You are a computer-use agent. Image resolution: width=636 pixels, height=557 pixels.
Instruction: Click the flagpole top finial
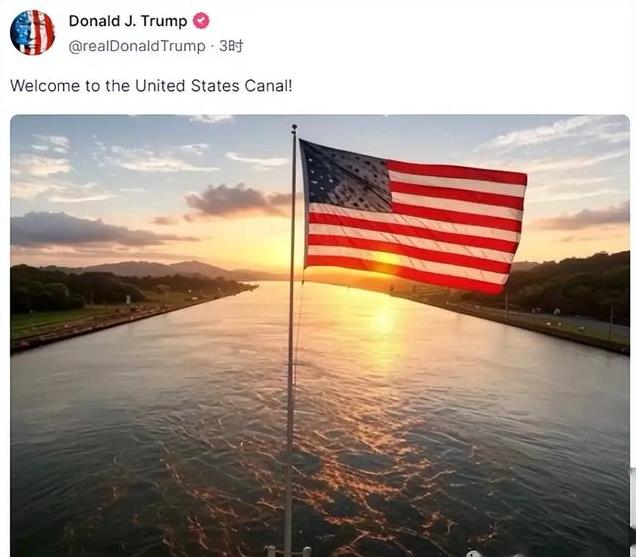pos(294,129)
